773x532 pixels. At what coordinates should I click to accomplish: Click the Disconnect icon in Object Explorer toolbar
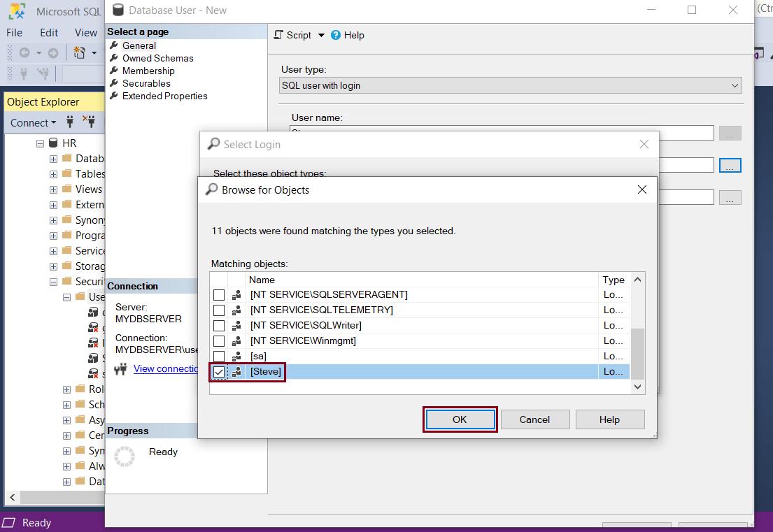[x=88, y=122]
